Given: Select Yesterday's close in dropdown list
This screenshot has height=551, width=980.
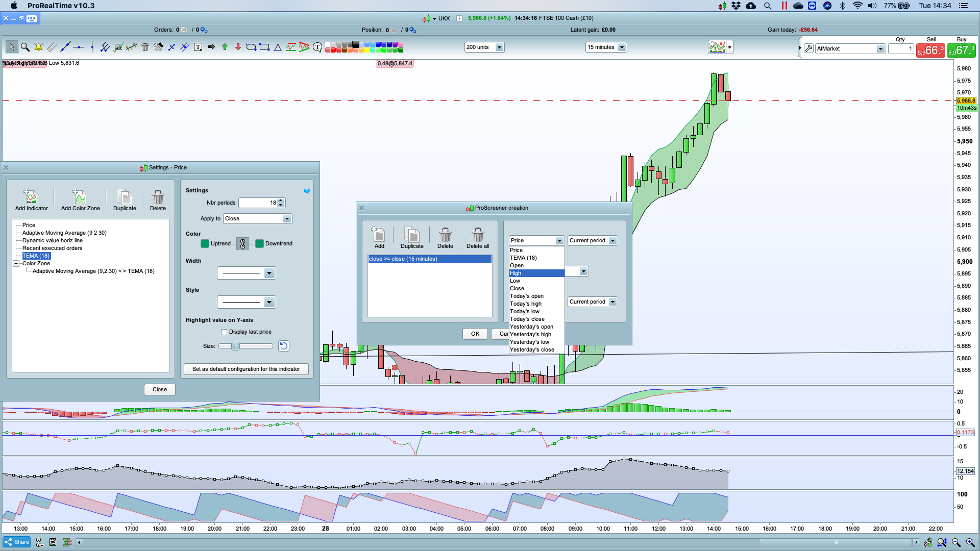Looking at the screenshot, I should click(x=532, y=350).
